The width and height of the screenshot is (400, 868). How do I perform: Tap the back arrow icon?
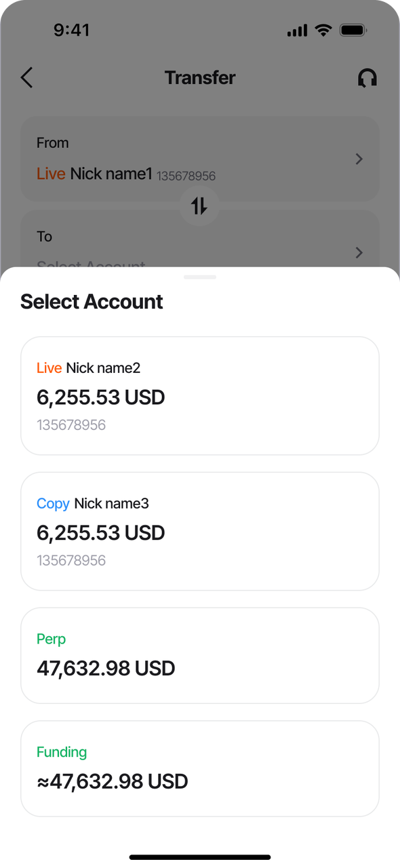26,77
